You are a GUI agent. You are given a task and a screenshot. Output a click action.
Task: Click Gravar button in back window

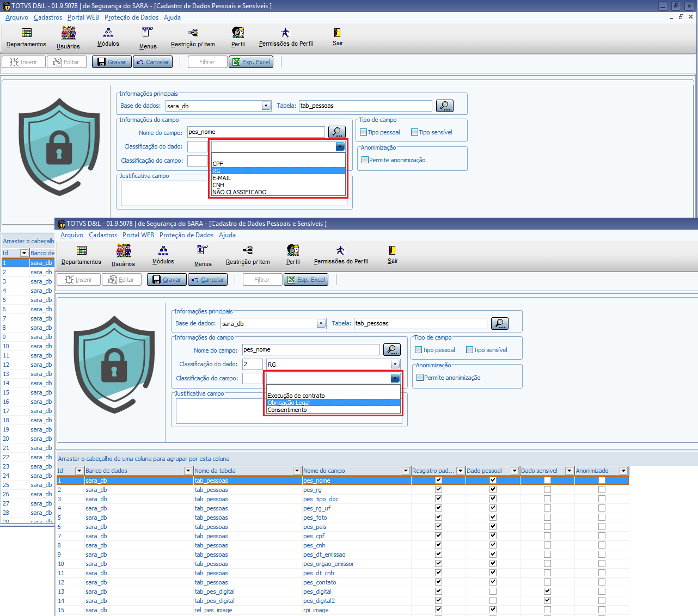112,62
